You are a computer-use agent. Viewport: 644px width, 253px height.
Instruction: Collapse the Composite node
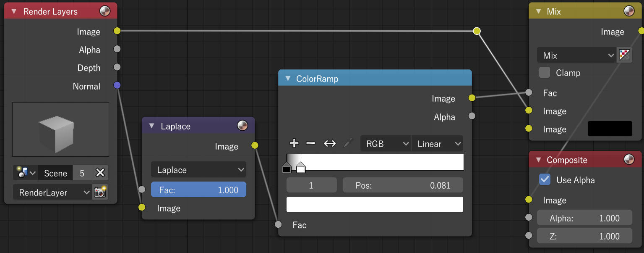coord(539,160)
